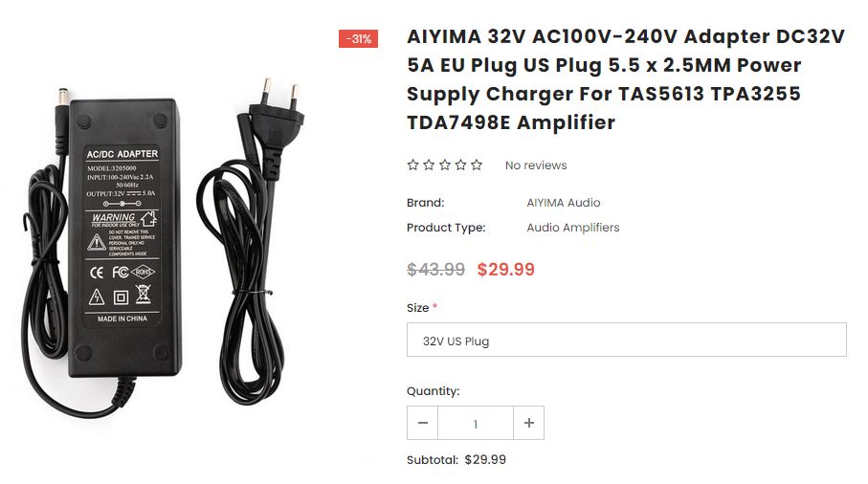Decrease quantity with the minus button
868x484 pixels.
click(422, 423)
